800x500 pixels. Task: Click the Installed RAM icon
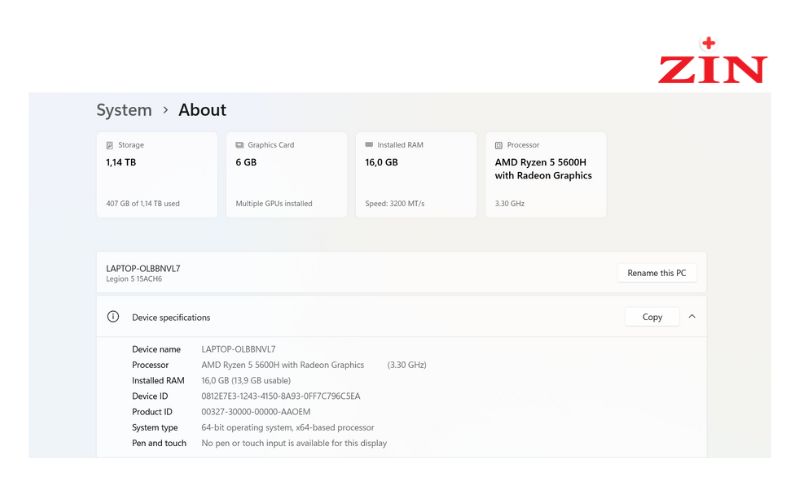coord(369,145)
